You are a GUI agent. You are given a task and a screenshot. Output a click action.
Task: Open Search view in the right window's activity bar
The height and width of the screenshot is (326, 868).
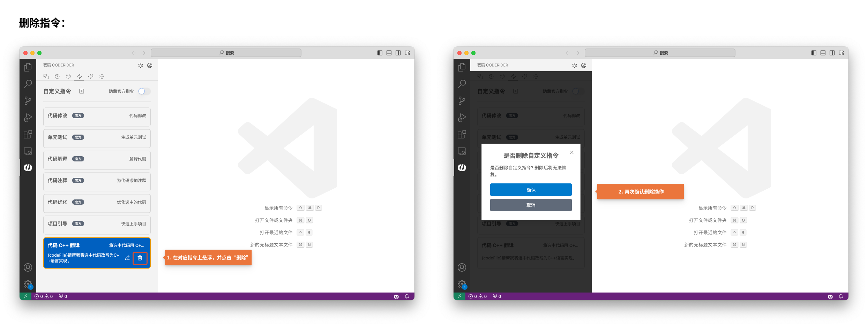pos(462,84)
